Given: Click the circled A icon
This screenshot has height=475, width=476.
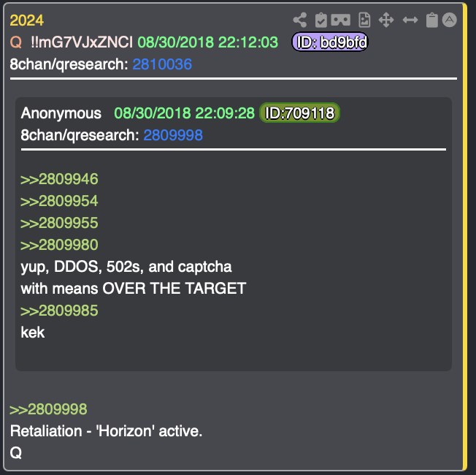Looking at the screenshot, I should coord(449,20).
